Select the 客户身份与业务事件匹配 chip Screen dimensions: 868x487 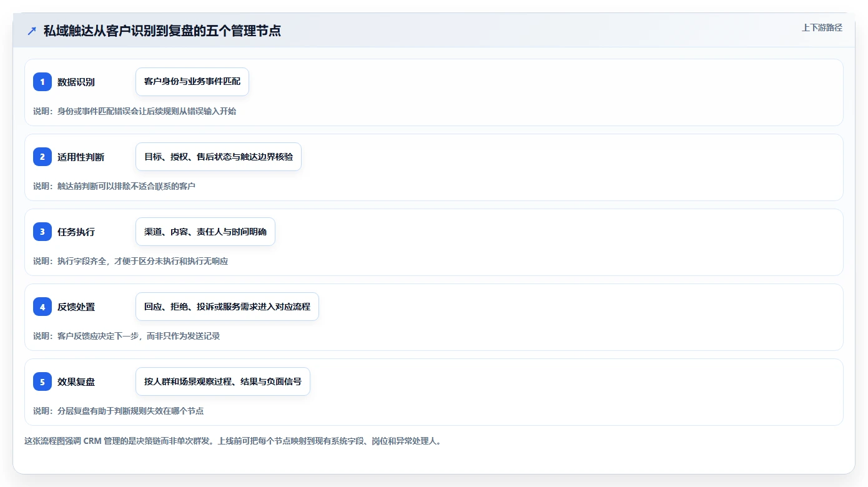[x=192, y=82]
